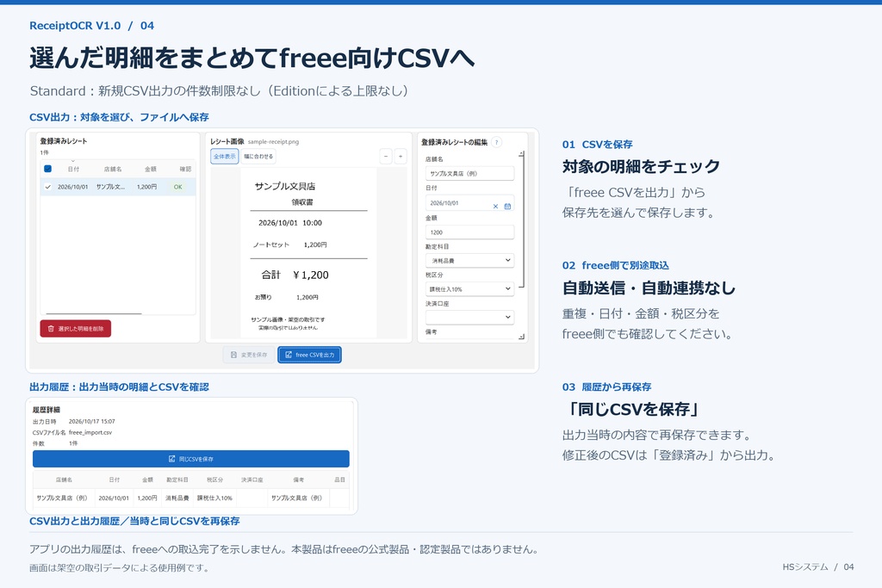Click 金額 column header in 登録済みレシート list
Image resolution: width=882 pixels, height=588 pixels.
click(x=150, y=169)
